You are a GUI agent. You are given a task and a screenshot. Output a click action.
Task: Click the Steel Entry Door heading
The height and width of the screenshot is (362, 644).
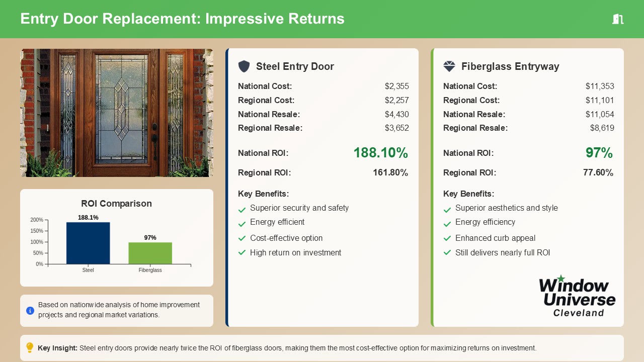coord(295,66)
